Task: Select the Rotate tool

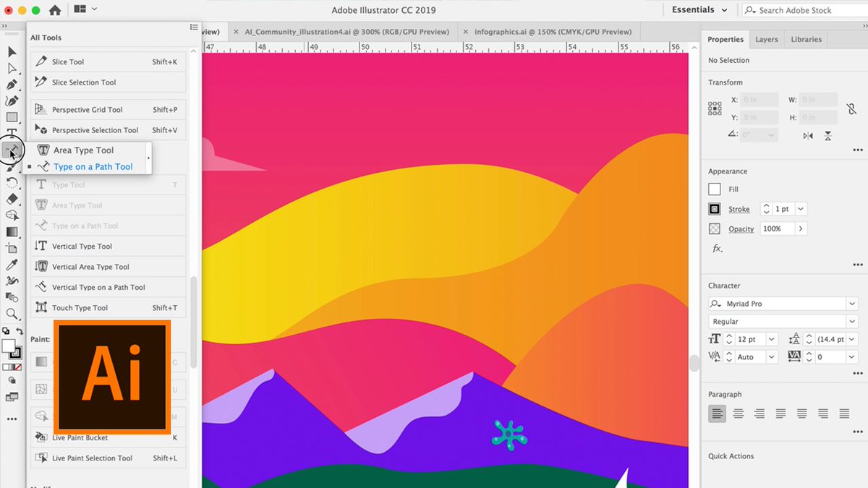Action: pos(12,182)
